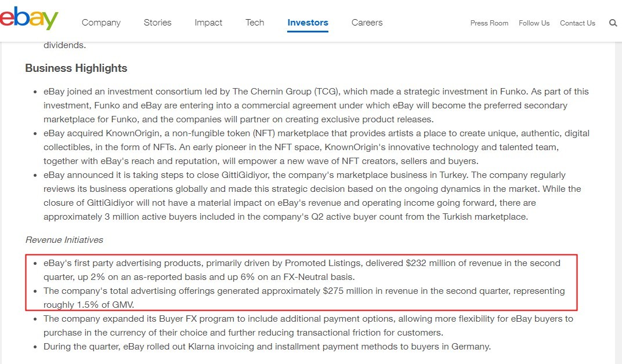Viewport: 622px width, 364px height.
Task: Open the search magnifier icon
Action: click(x=613, y=23)
